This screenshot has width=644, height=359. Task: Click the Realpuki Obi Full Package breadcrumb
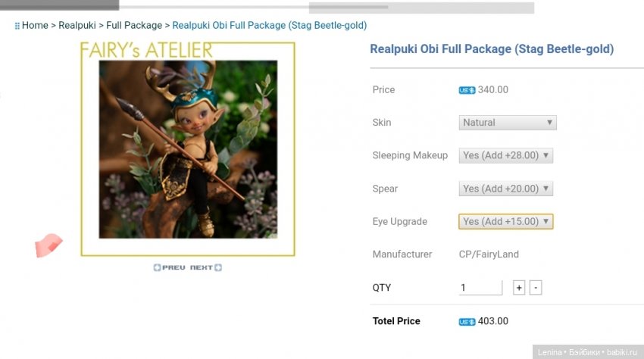pyautogui.click(x=269, y=25)
